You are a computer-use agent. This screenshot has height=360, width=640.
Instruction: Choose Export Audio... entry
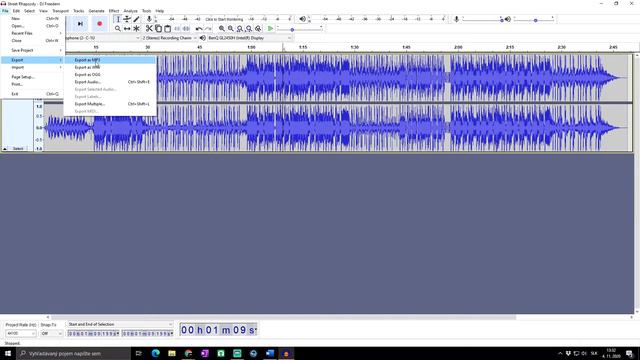point(110,82)
